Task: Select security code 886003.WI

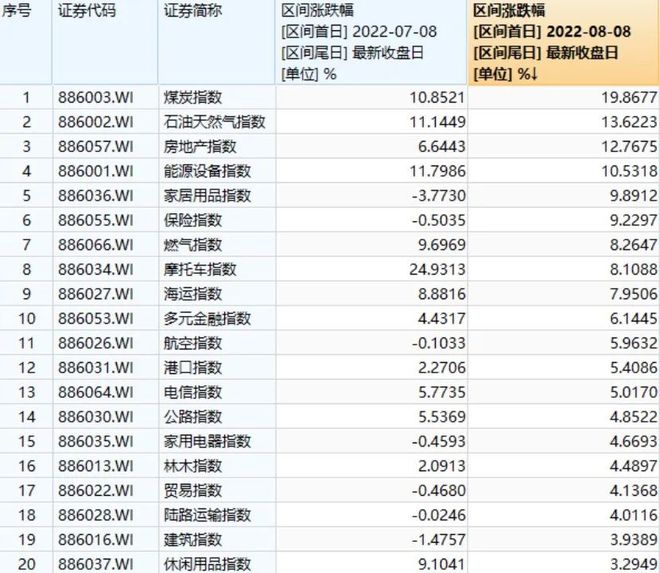Action: click(96, 98)
